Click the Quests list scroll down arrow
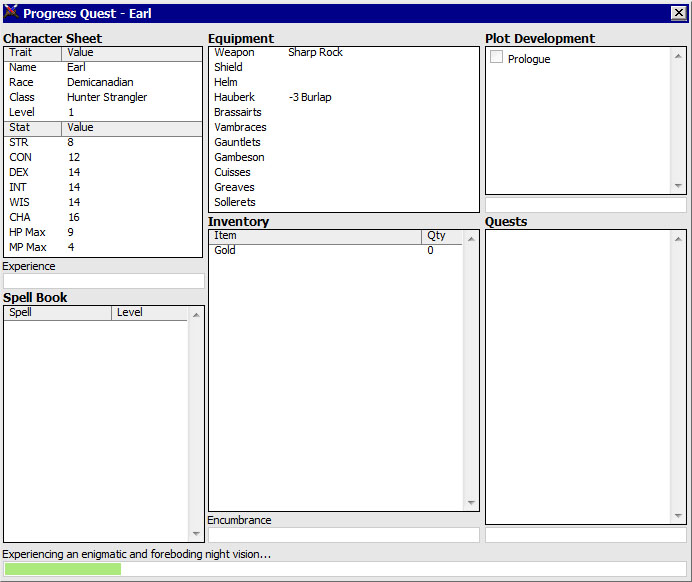The width and height of the screenshot is (692, 582). point(678,515)
